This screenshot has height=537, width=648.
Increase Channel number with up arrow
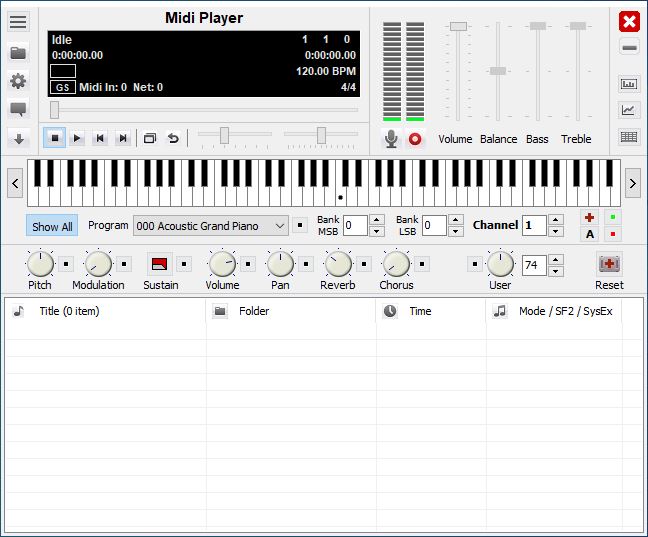pyautogui.click(x=555, y=220)
